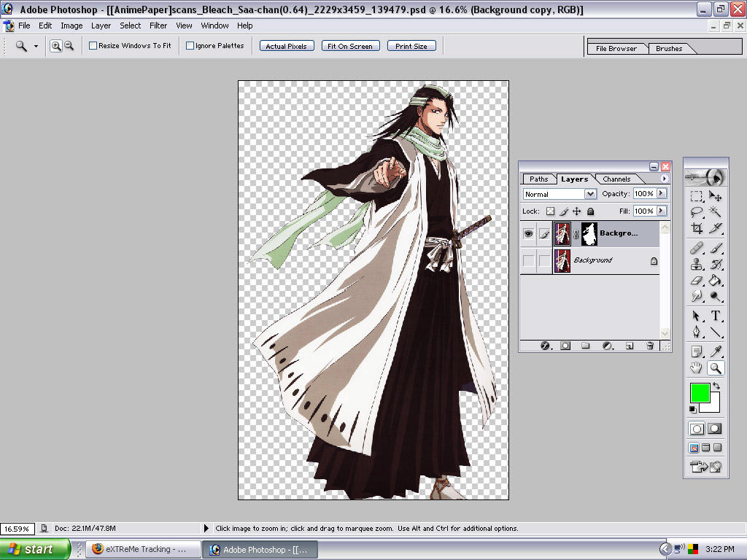747x560 pixels.
Task: Open the Layers palette flyout menu
Action: (664, 179)
